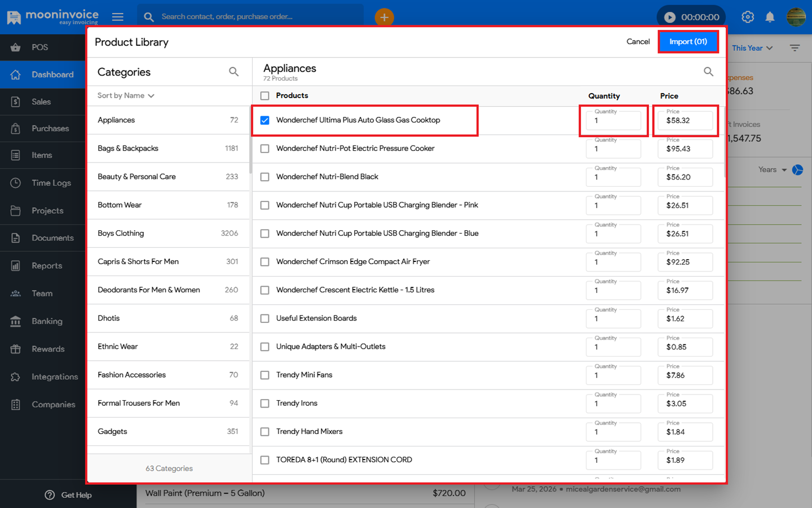
Task: Open the filter icon beside This Year
Action: (x=795, y=48)
